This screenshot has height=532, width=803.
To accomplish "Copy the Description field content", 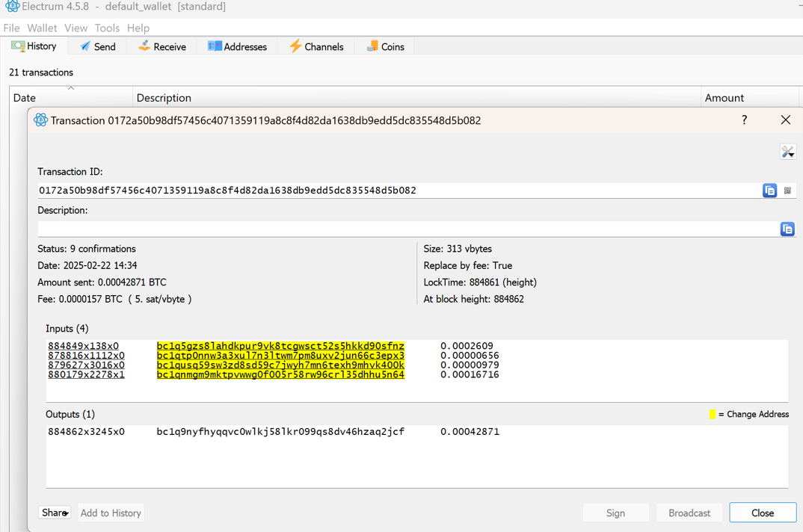I will tap(787, 229).
